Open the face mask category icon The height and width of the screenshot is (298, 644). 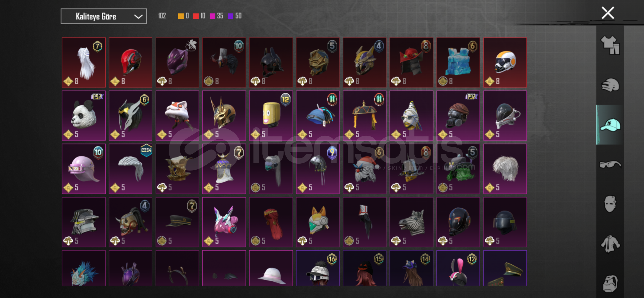(610, 204)
